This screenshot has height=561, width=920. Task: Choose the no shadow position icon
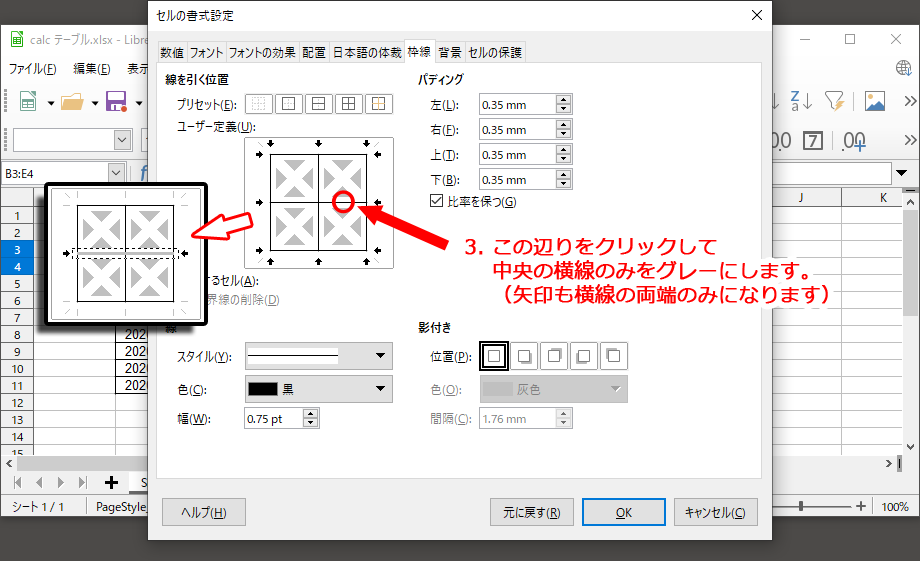(x=494, y=356)
